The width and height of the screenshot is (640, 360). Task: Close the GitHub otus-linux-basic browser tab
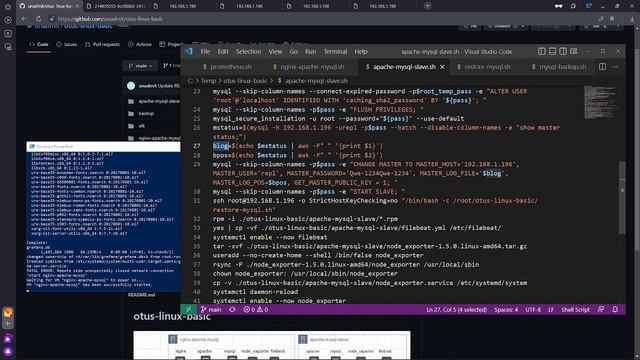77,6
